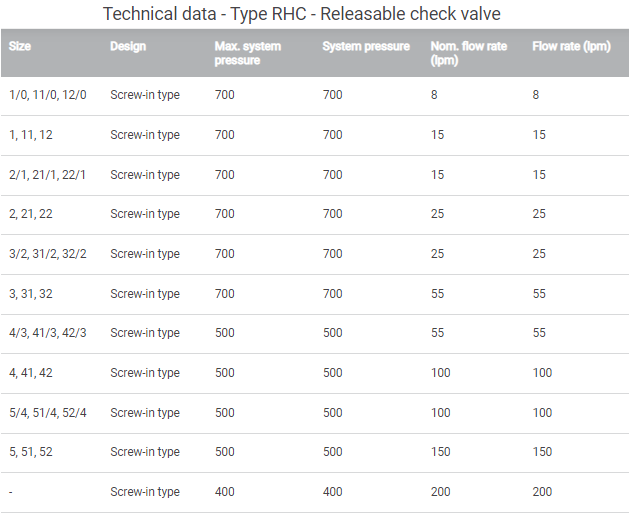Click the 'Size' column header
630x516 pixels.
(20, 46)
